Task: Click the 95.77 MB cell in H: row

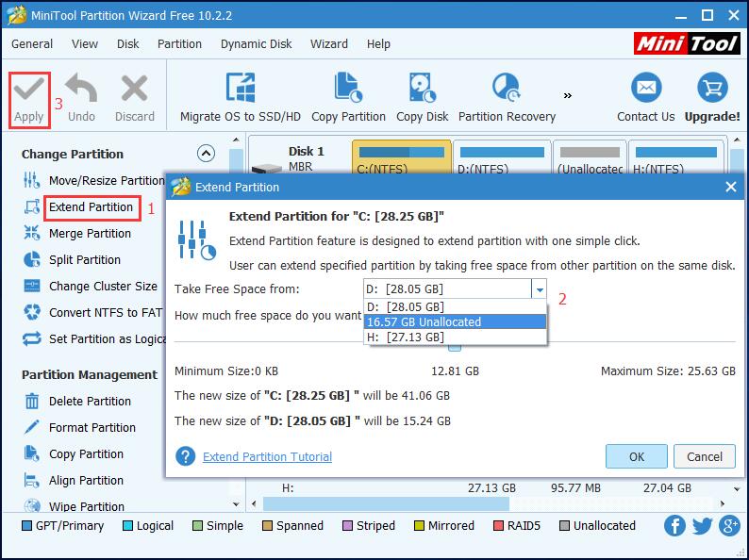Action: pos(575,488)
